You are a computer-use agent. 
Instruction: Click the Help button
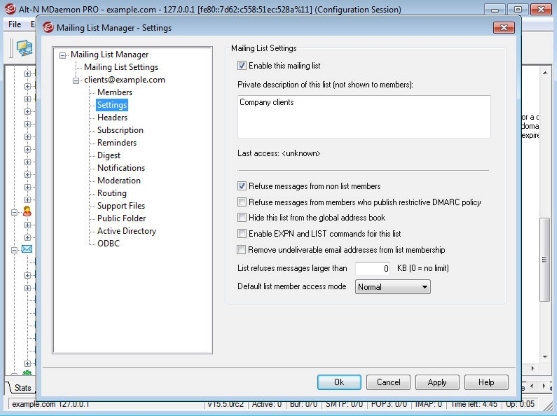pyautogui.click(x=486, y=382)
